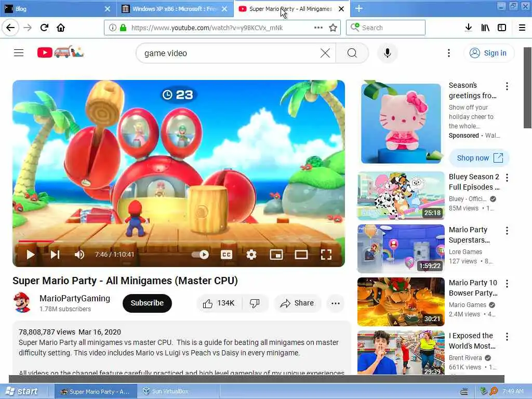Close the Blog tab
The height and width of the screenshot is (399, 532).
[x=107, y=9]
